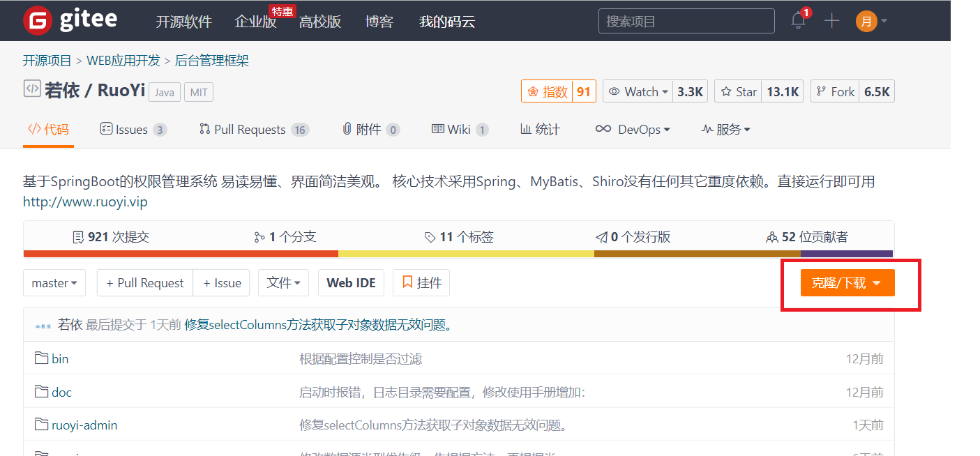Expand the 服务 services dropdown
The width and height of the screenshot is (980, 456).
725,129
